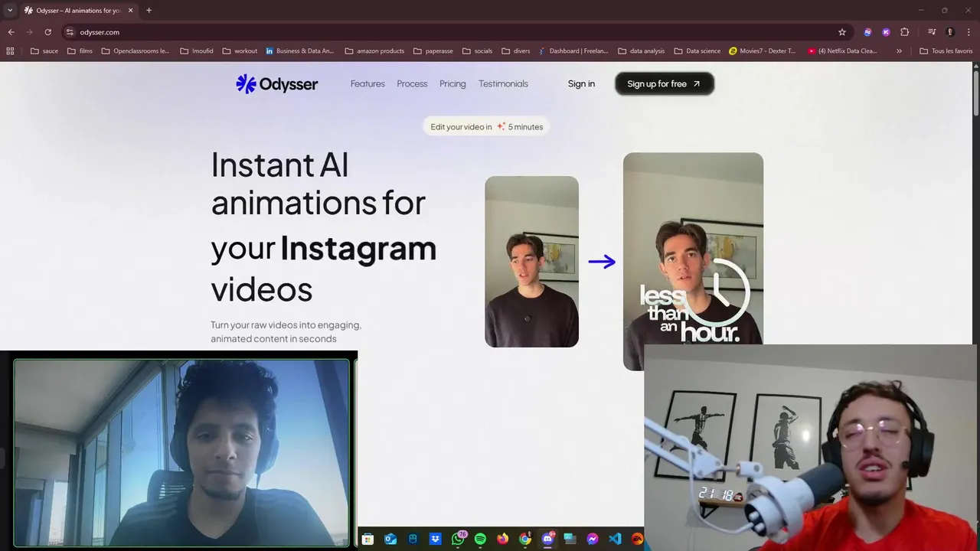Open Outlook from the taskbar
This screenshot has height=551, width=980.
click(x=390, y=539)
